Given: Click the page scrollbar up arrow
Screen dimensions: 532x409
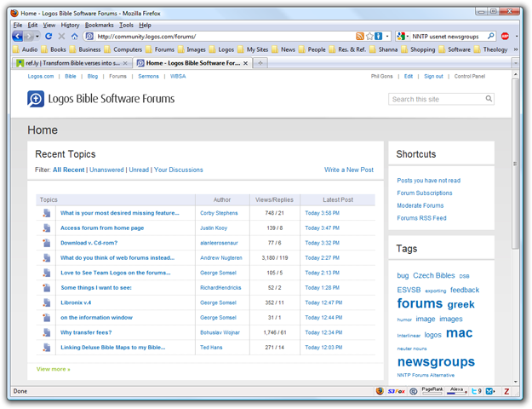Looking at the screenshot, I should (515, 74).
